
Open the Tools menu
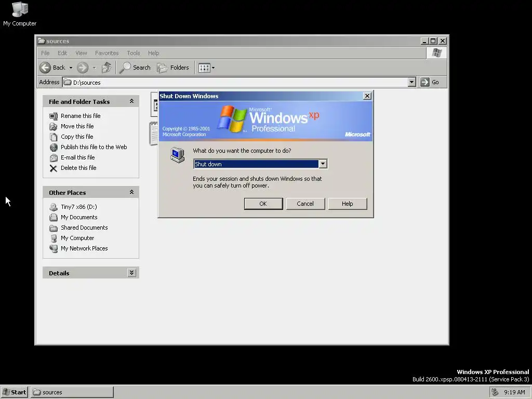(134, 53)
